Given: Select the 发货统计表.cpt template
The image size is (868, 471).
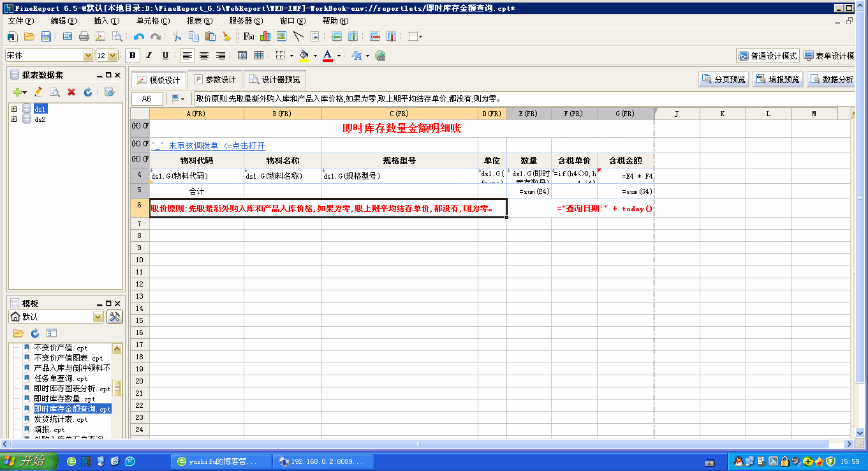Looking at the screenshot, I should tap(61, 419).
